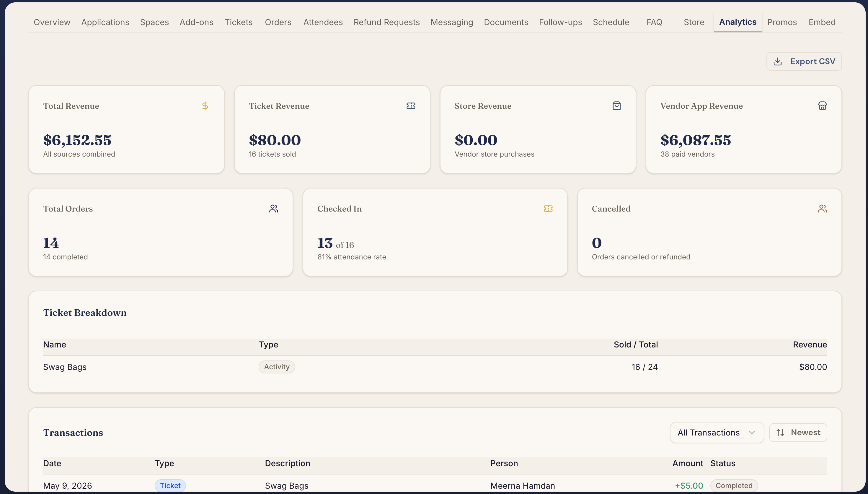Click the +$5.00 transaction amount
This screenshot has height=494, width=868.
(689, 486)
